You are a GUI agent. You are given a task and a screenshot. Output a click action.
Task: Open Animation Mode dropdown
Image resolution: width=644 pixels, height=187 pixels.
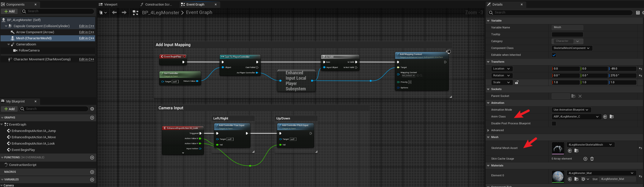point(571,110)
